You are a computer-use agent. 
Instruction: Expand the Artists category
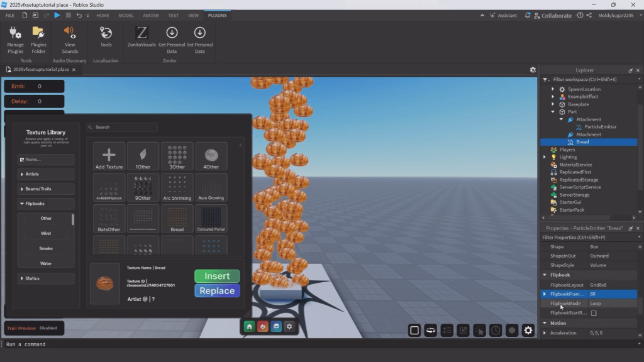[46, 174]
